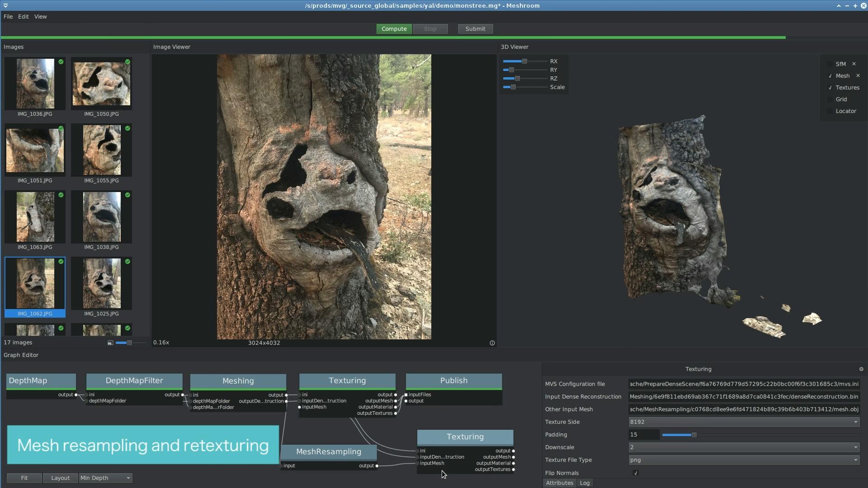Viewport: 868px width, 488px height.
Task: Click the Padding slider handle
Action: [x=694, y=435]
